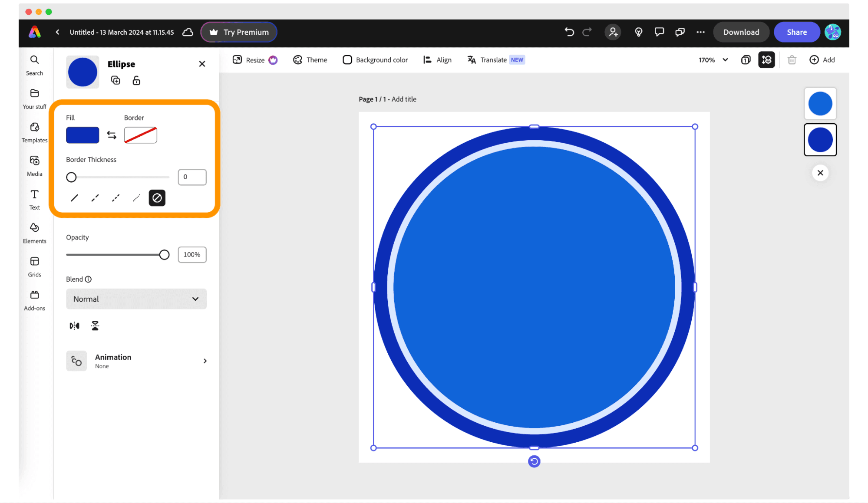Image resolution: width=868 pixels, height=503 pixels.
Task: Click the Share button
Action: 796,32
